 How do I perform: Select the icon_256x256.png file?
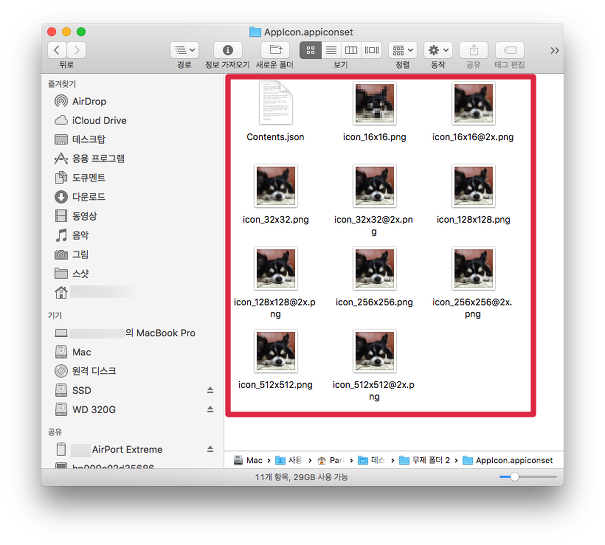pyautogui.click(x=374, y=268)
